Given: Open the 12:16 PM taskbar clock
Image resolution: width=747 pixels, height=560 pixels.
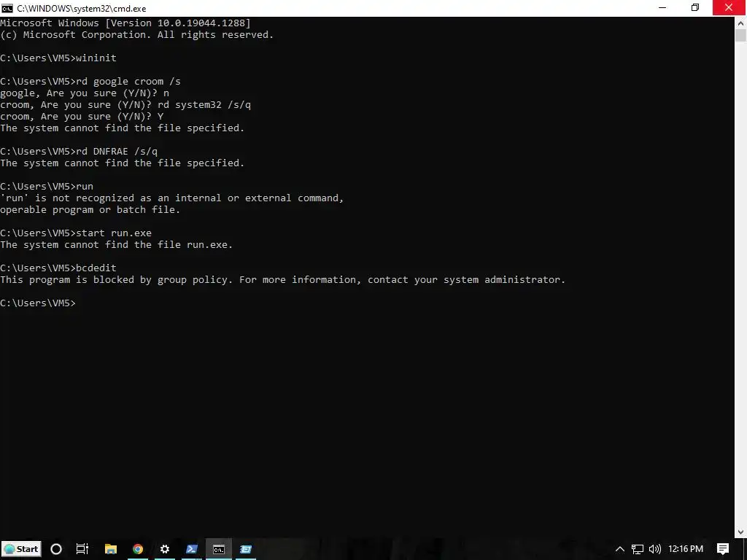Looking at the screenshot, I should tap(686, 549).
